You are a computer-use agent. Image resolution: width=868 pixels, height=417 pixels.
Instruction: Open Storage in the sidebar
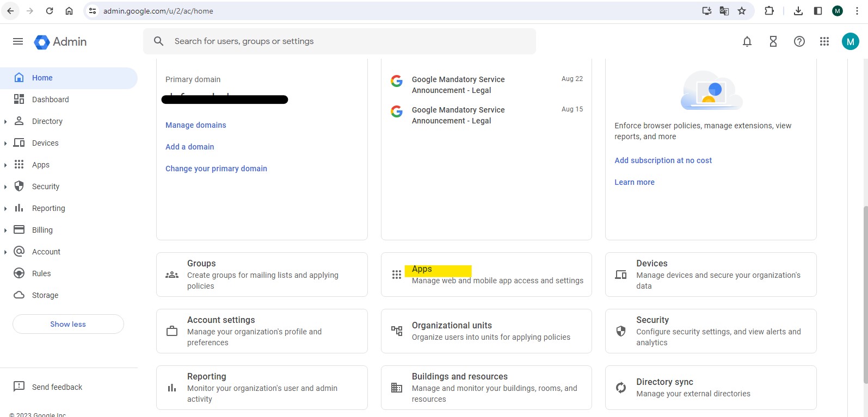[x=69, y=295]
